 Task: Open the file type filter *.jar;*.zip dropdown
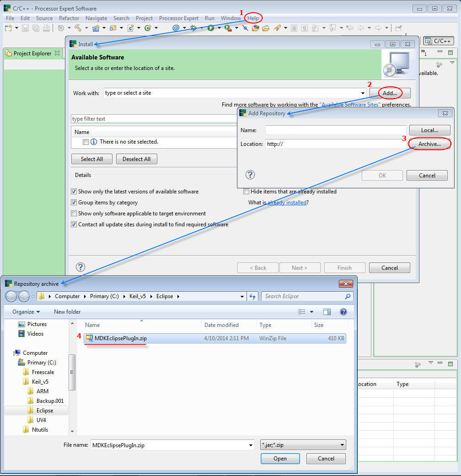coord(342,445)
